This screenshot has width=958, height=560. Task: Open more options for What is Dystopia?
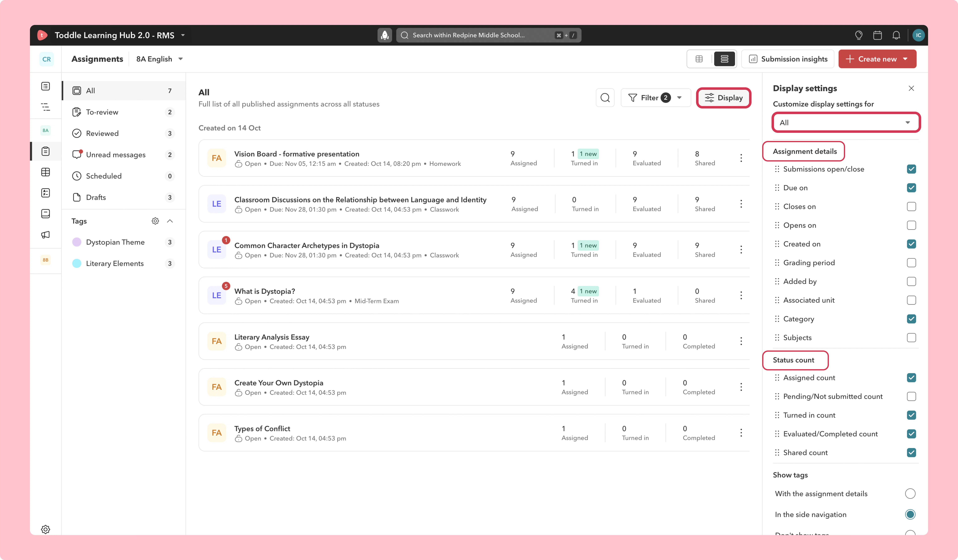pyautogui.click(x=741, y=295)
